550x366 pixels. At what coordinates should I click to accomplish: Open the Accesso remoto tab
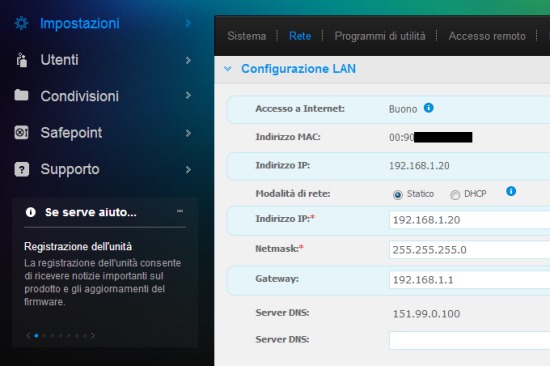[487, 36]
